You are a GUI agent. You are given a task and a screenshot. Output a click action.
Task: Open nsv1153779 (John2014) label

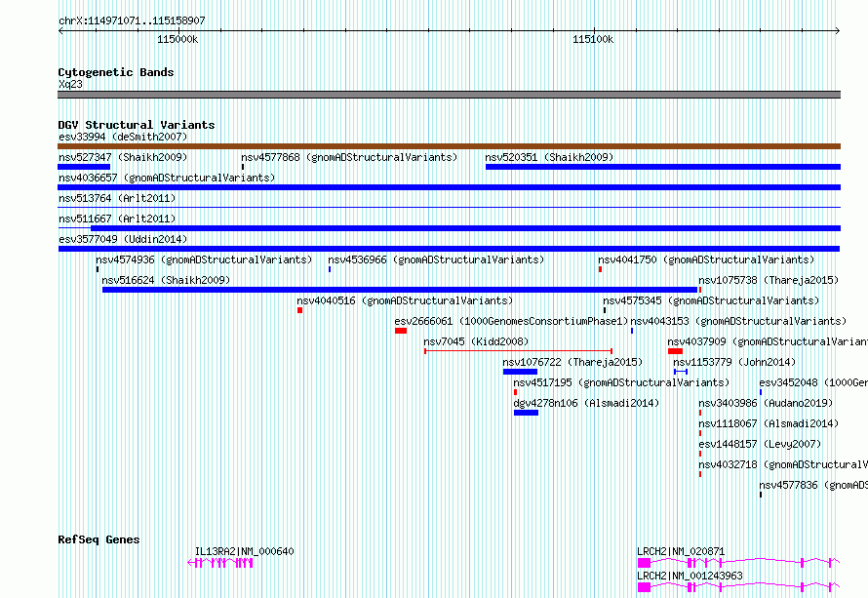tap(734, 362)
